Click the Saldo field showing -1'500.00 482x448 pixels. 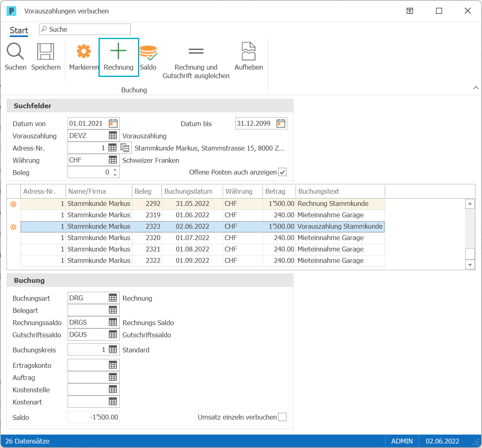[x=94, y=417]
